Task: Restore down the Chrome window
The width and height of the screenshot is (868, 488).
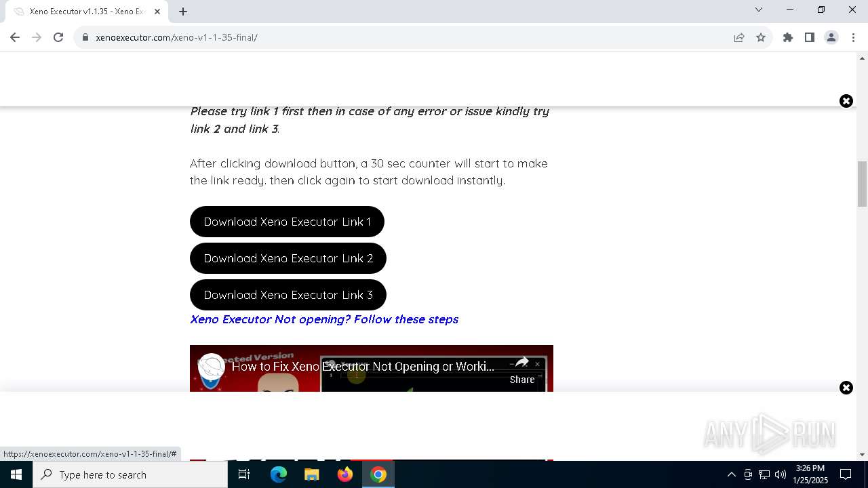Action: pos(821,9)
